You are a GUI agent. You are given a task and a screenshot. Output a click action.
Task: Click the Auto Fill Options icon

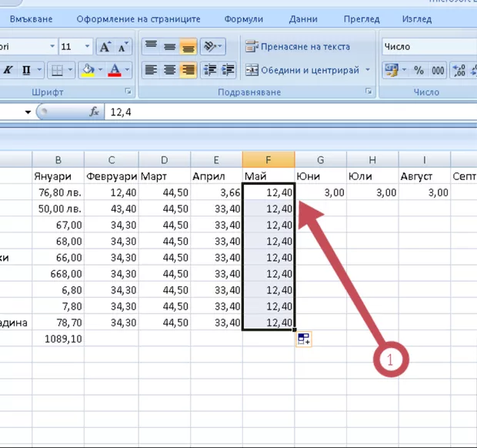(304, 339)
